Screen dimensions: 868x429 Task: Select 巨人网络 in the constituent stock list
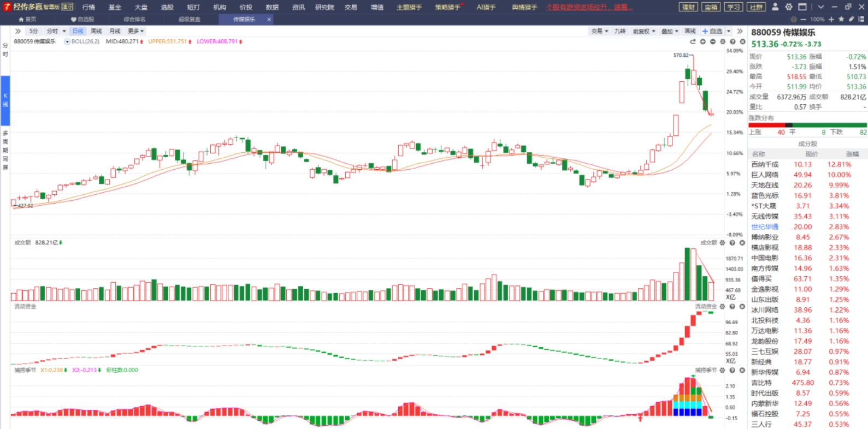pyautogui.click(x=765, y=175)
